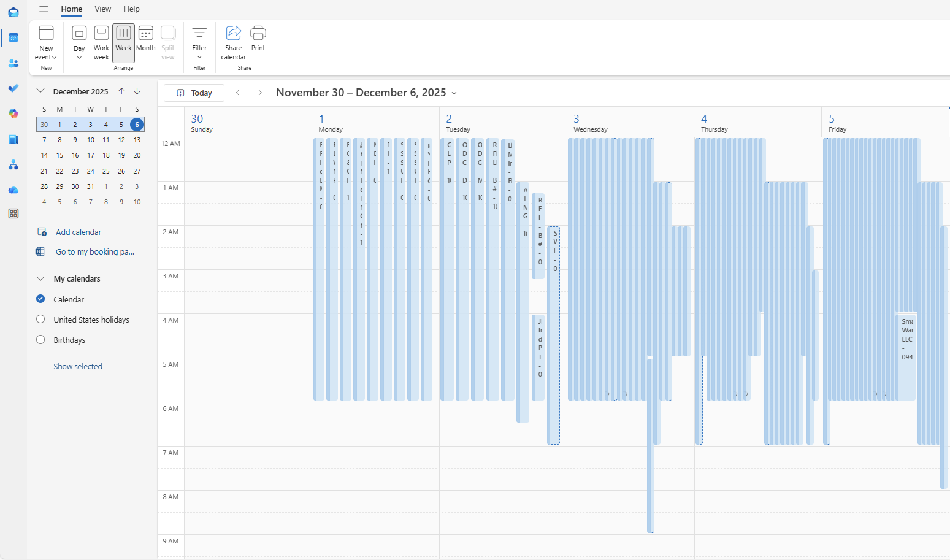Open the Org Explorer icon in sidebar
Viewport: 950px width, 560px height.
tap(13, 164)
